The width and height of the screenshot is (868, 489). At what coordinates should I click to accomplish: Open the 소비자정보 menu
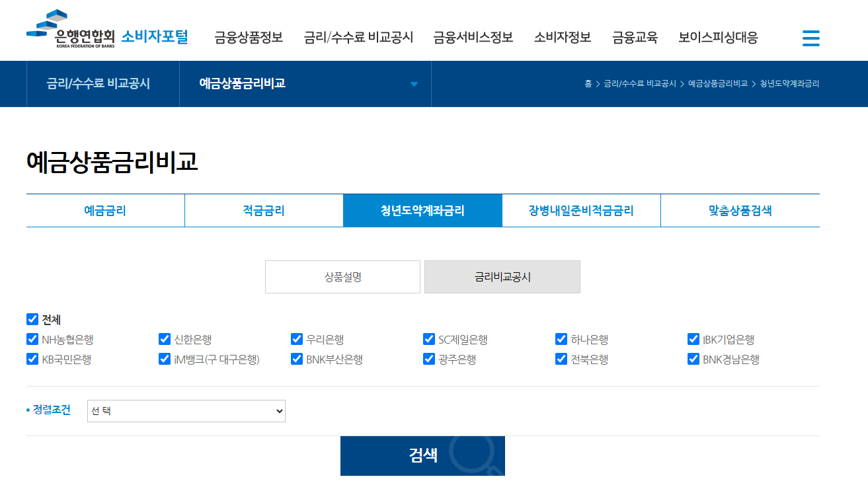pyautogui.click(x=563, y=38)
